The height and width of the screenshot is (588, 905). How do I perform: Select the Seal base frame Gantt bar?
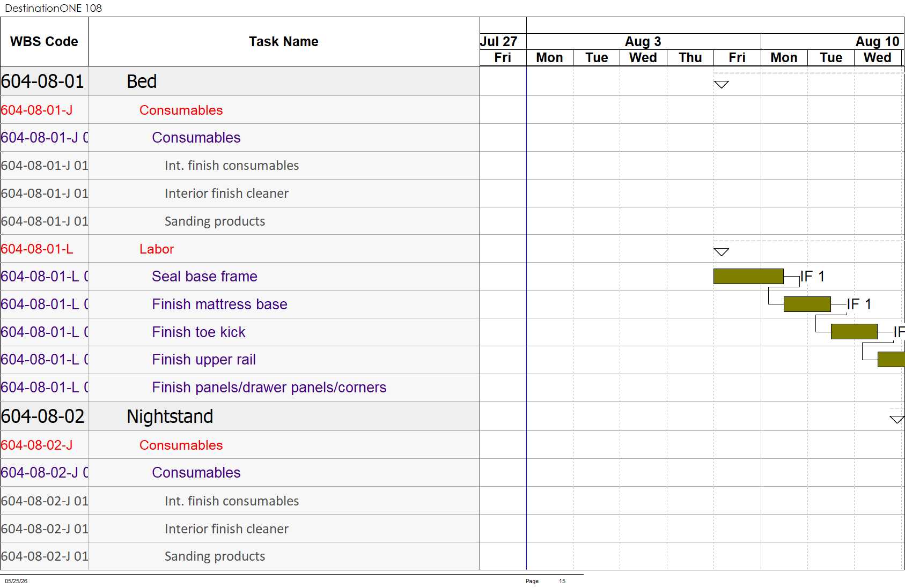748,276
